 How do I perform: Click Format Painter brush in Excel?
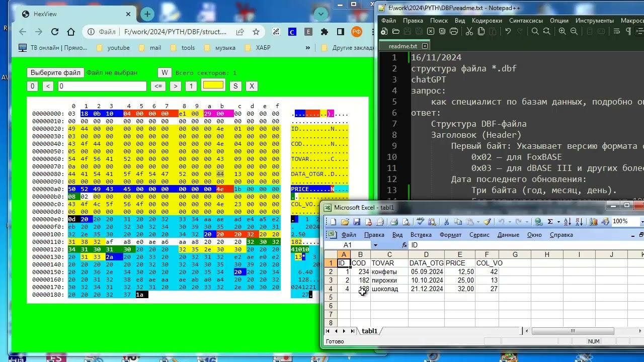pyautogui.click(x=487, y=222)
